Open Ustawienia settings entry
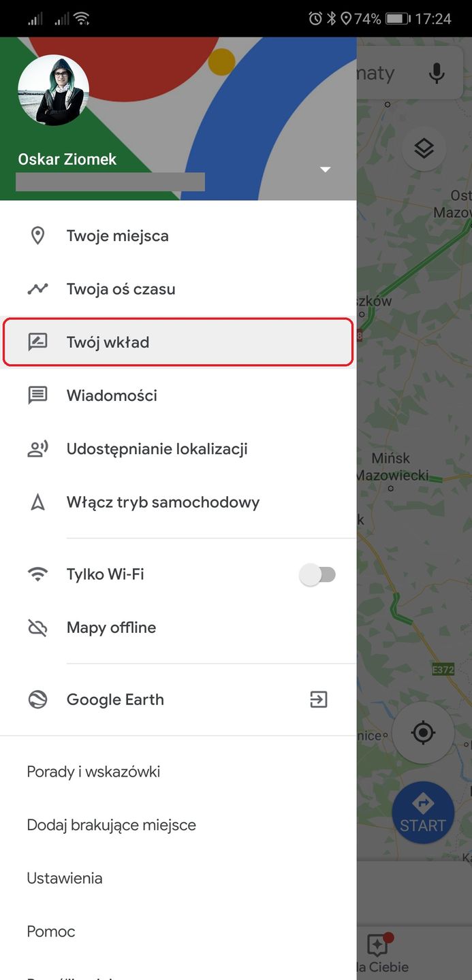This screenshot has width=472, height=980. pyautogui.click(x=65, y=878)
